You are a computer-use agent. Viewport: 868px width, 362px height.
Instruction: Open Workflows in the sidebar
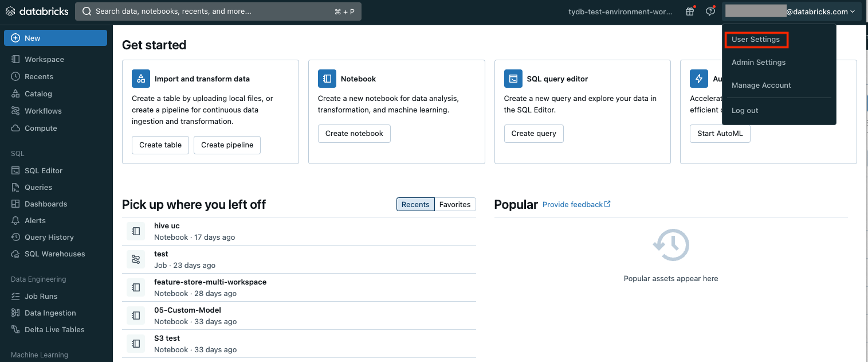[43, 111]
